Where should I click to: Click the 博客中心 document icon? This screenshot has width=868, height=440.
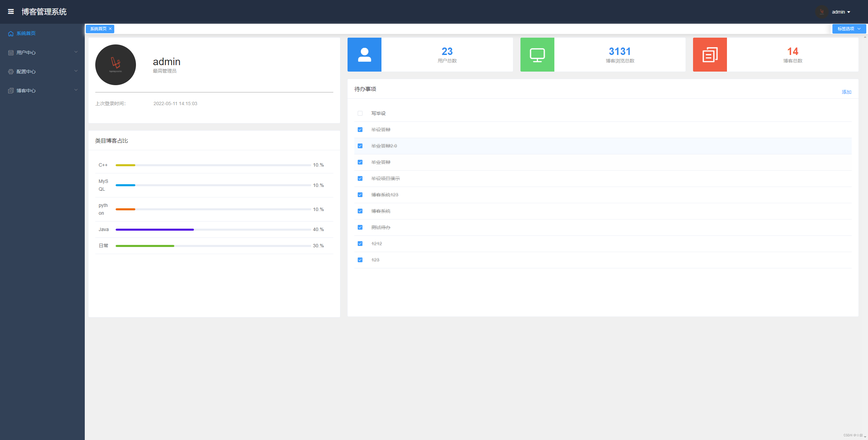pyautogui.click(x=11, y=91)
